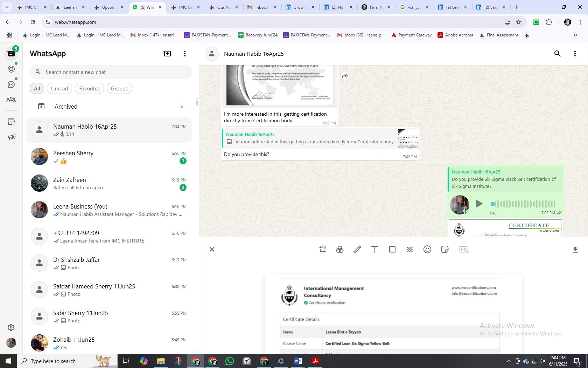Open Sabir Sherry 11Jun25 chat
The height and width of the screenshot is (368, 588).
pyautogui.click(x=109, y=316)
